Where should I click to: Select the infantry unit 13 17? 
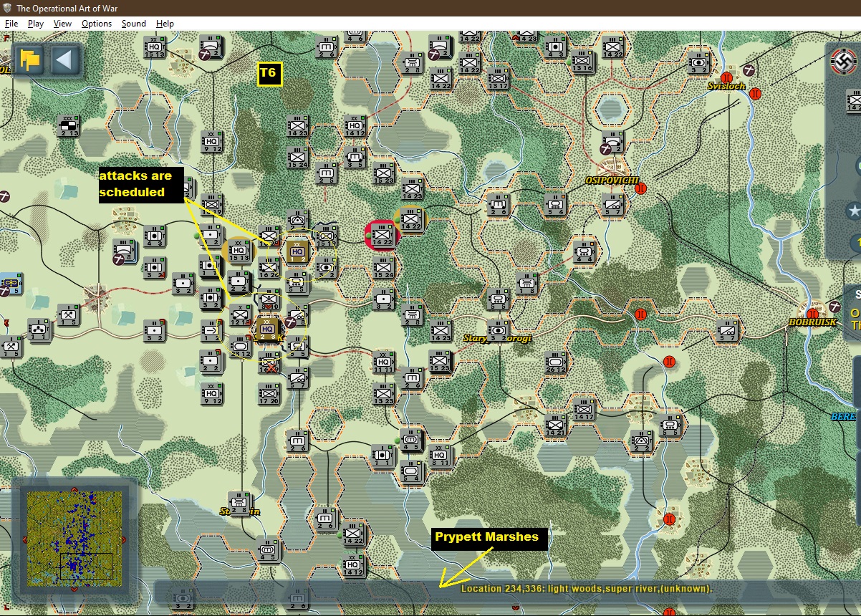click(499, 80)
